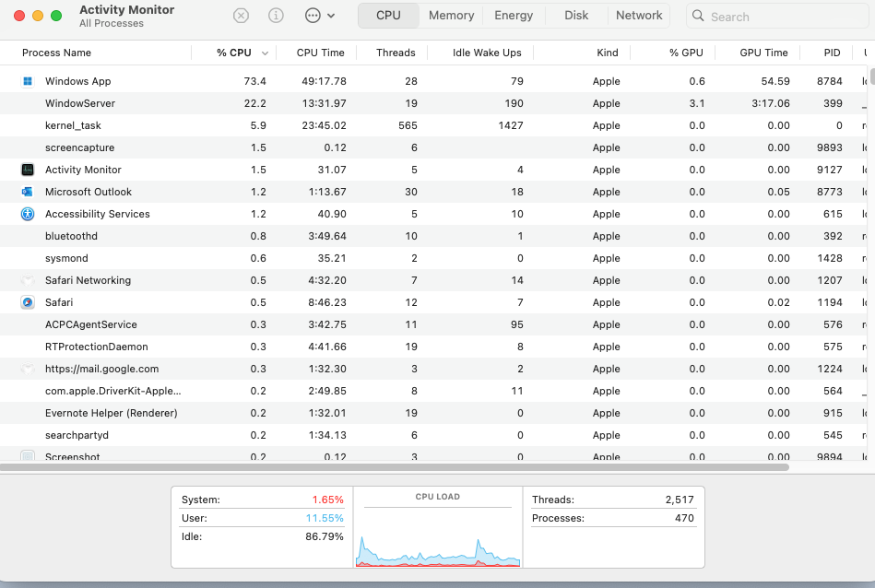Click the Accessibility Services process icon
The image size is (875, 588).
pyautogui.click(x=28, y=214)
